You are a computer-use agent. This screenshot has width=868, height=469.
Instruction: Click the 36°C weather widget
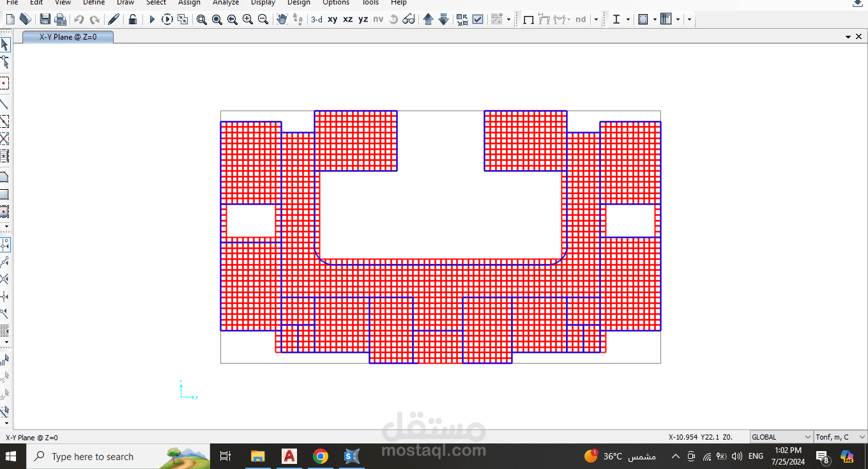pos(620,456)
